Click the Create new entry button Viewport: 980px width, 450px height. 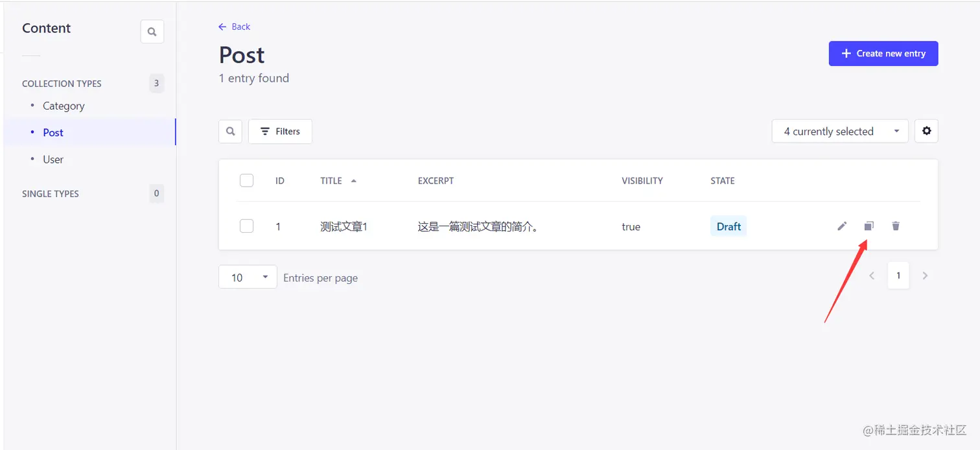tap(883, 53)
